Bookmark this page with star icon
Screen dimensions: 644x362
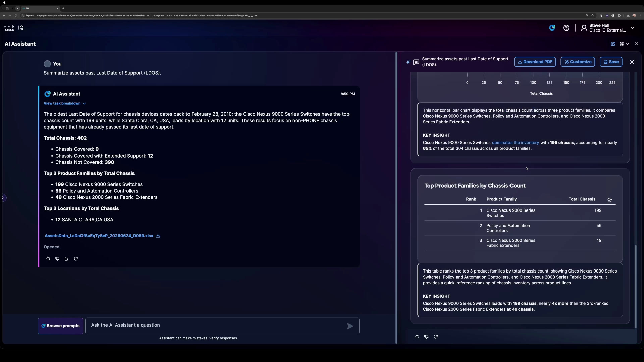593,15
